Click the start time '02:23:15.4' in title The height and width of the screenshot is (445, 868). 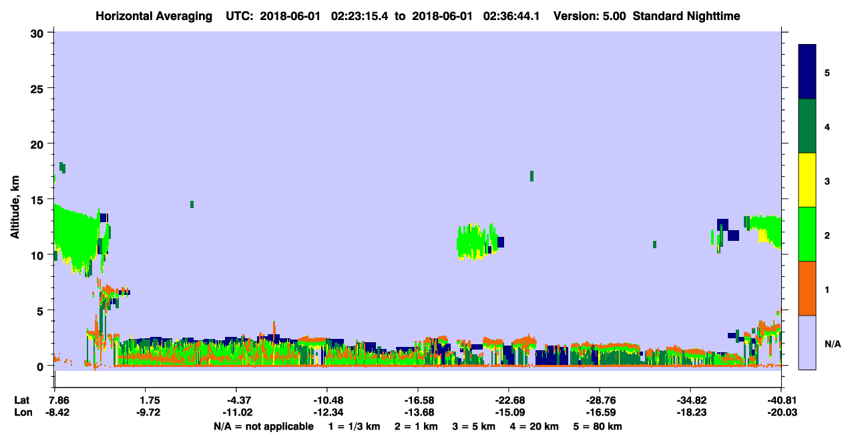click(360, 15)
